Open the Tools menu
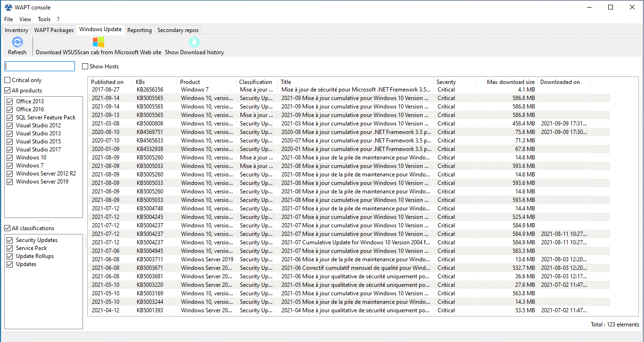The width and height of the screenshot is (644, 342). [x=44, y=19]
